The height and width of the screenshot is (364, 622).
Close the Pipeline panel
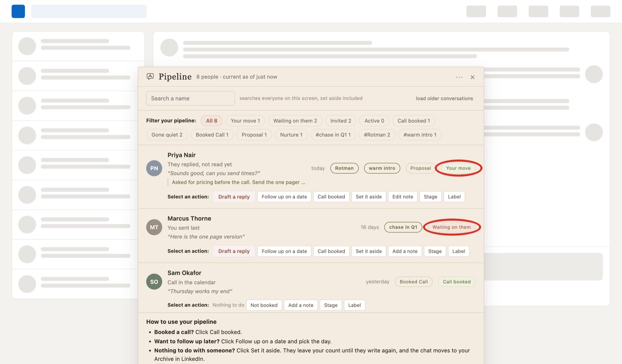pos(472,77)
